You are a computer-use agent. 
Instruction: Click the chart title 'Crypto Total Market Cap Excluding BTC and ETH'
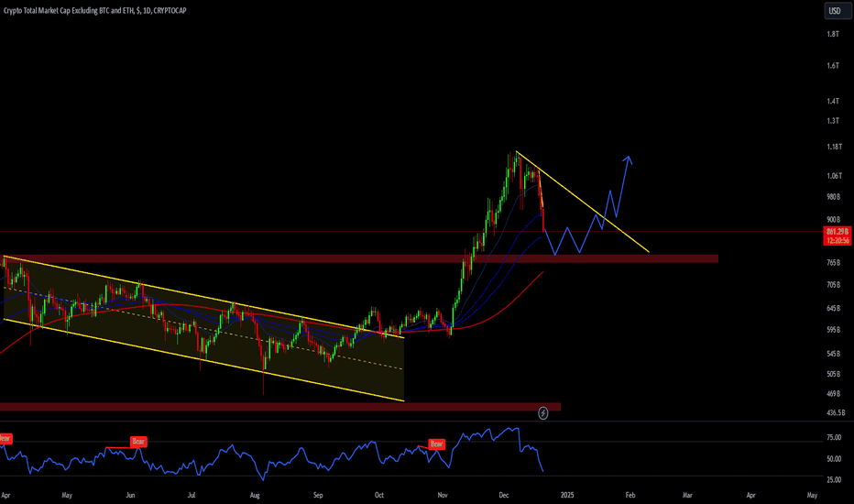(68, 10)
